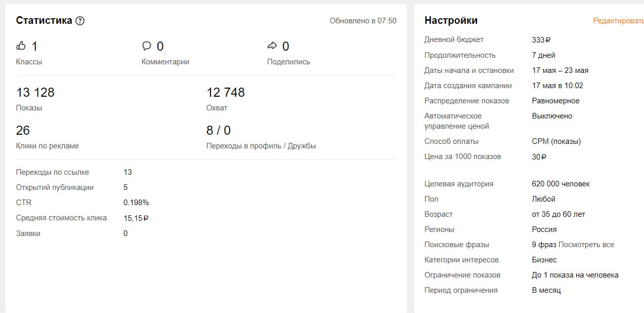Click the Целевая аудитория 620 000 человек value

click(x=561, y=184)
